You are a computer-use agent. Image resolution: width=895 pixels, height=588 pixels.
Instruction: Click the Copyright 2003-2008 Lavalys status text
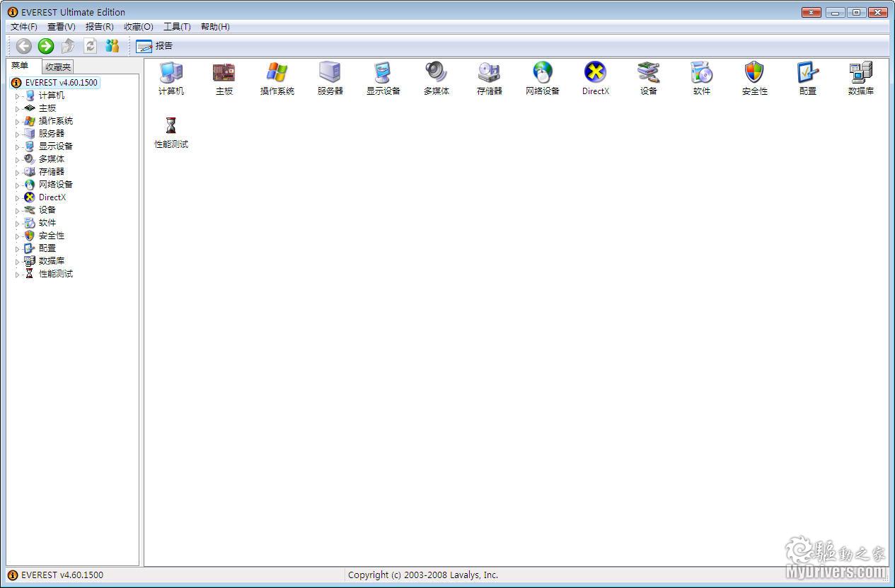click(423, 575)
